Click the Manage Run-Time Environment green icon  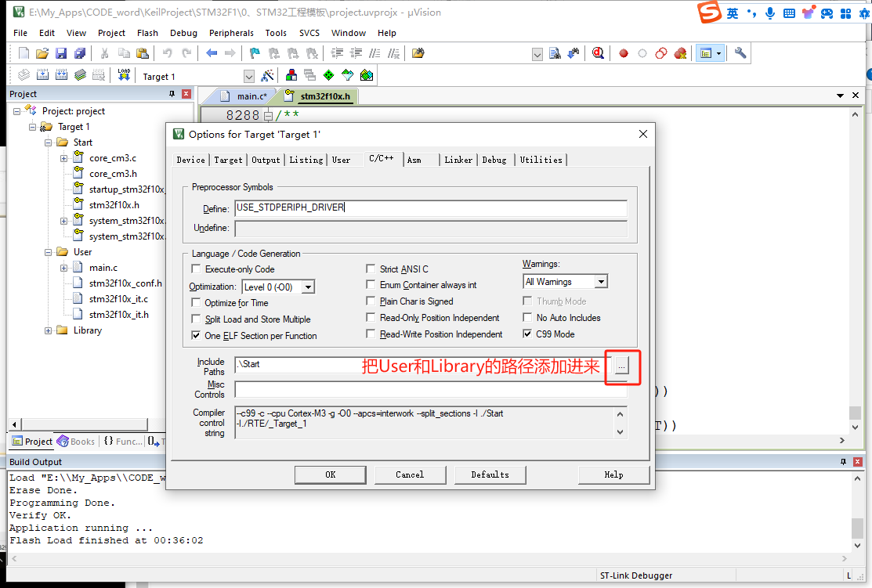pos(329,76)
